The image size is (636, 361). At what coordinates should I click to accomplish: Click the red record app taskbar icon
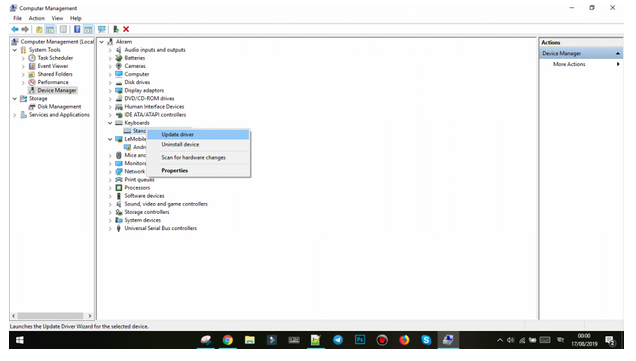pyautogui.click(x=382, y=340)
